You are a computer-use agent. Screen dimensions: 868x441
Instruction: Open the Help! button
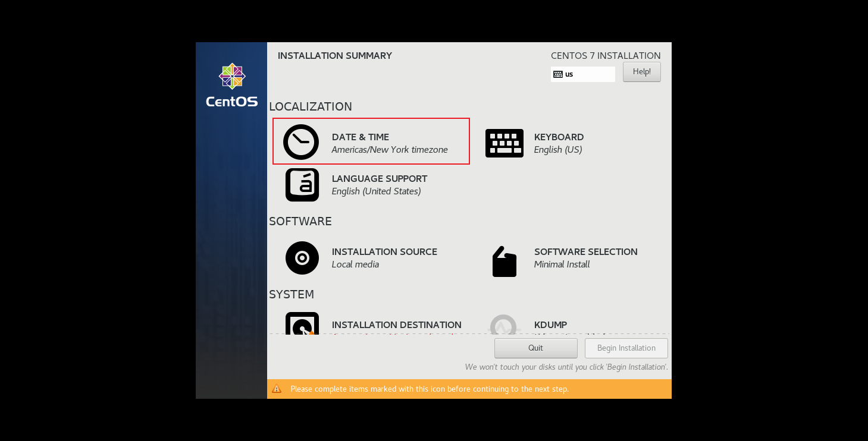point(642,72)
